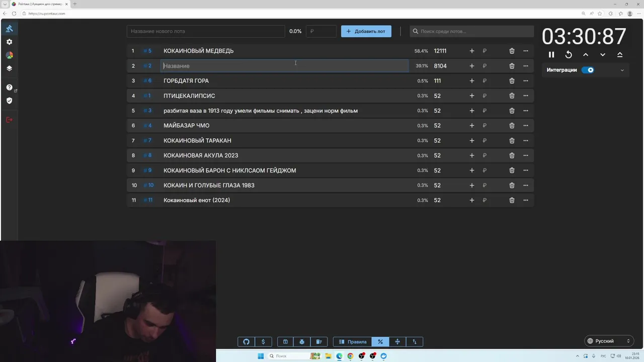
Task: Click the double-up arrow timer icon
Action: [620, 54]
